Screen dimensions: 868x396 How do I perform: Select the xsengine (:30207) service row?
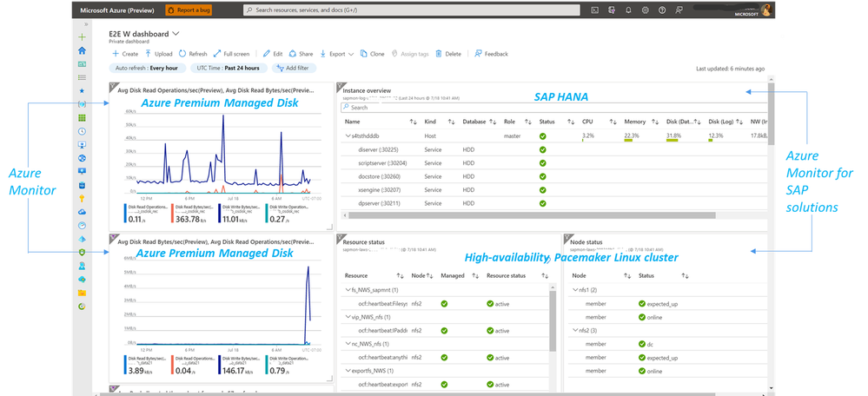(553, 189)
